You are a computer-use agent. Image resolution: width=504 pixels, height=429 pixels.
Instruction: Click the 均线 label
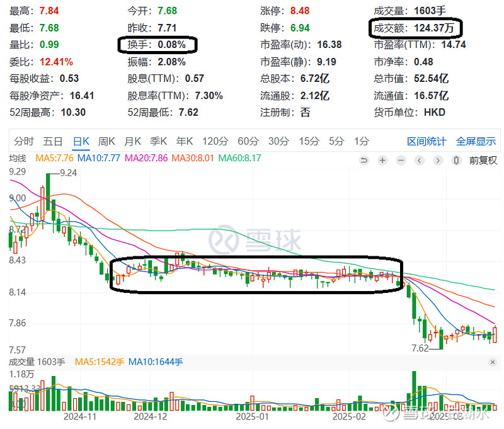18,158
